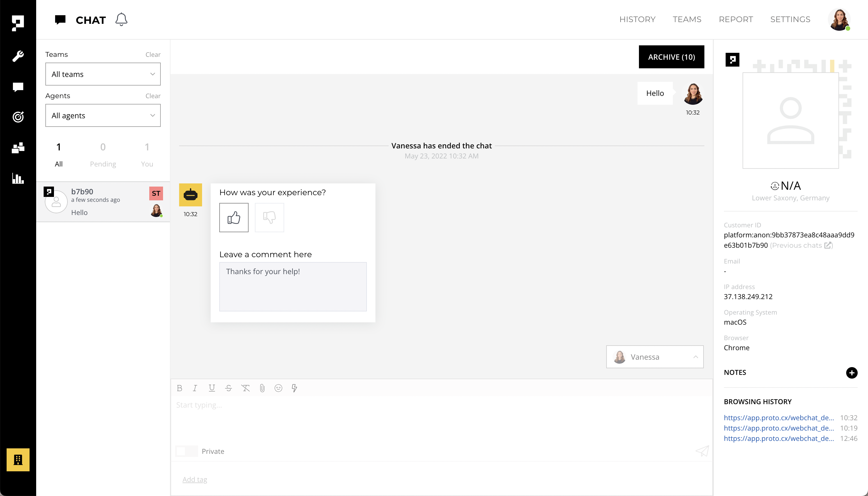
Task: Go to the HISTORY menu
Action: click(x=637, y=20)
